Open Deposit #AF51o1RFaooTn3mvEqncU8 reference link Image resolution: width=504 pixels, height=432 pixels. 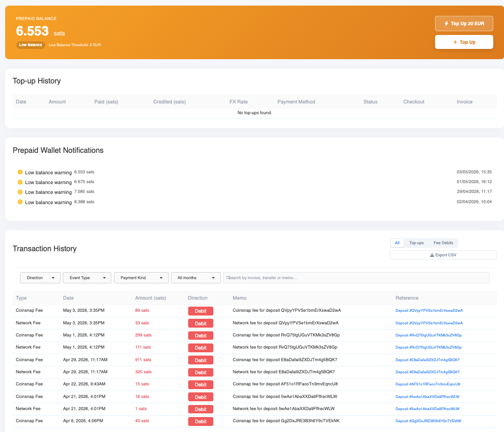pyautogui.click(x=428, y=384)
